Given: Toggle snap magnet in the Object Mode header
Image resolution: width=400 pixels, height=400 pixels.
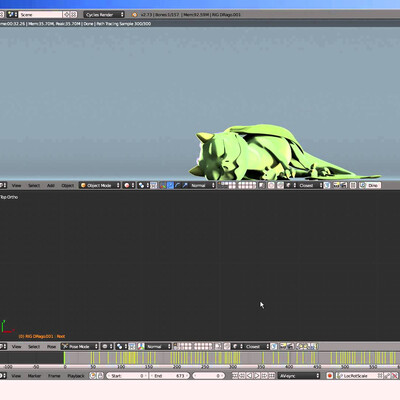Looking at the screenshot, I should pos(280,185).
